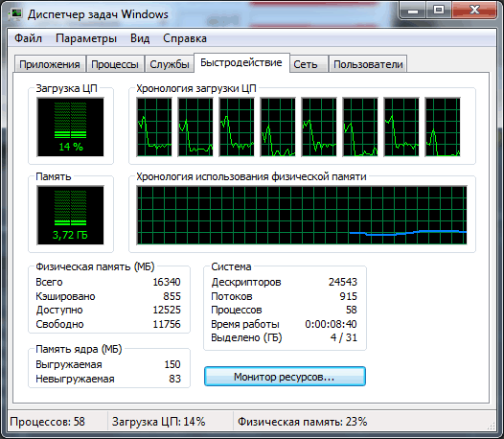Open the Вид menu
The height and width of the screenshot is (439, 504).
tap(140, 38)
